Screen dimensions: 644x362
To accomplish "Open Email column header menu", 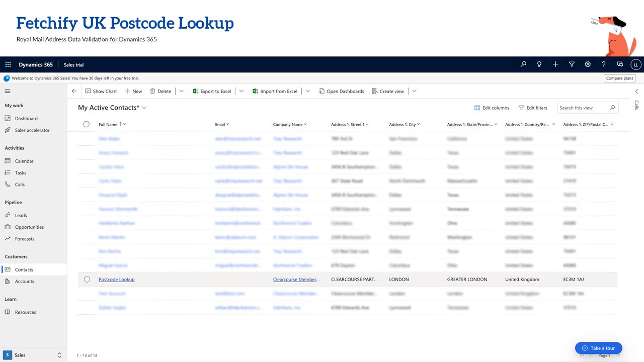I will click(x=222, y=124).
